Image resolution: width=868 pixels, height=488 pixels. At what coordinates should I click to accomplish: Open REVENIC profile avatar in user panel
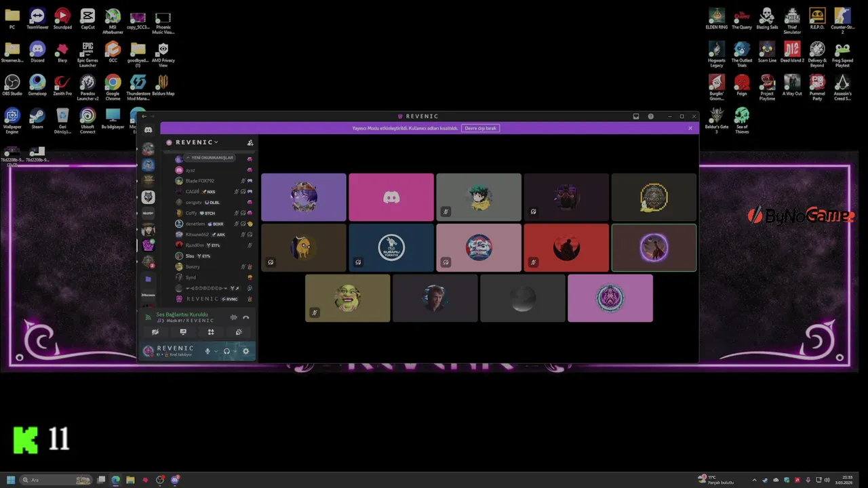click(x=149, y=351)
